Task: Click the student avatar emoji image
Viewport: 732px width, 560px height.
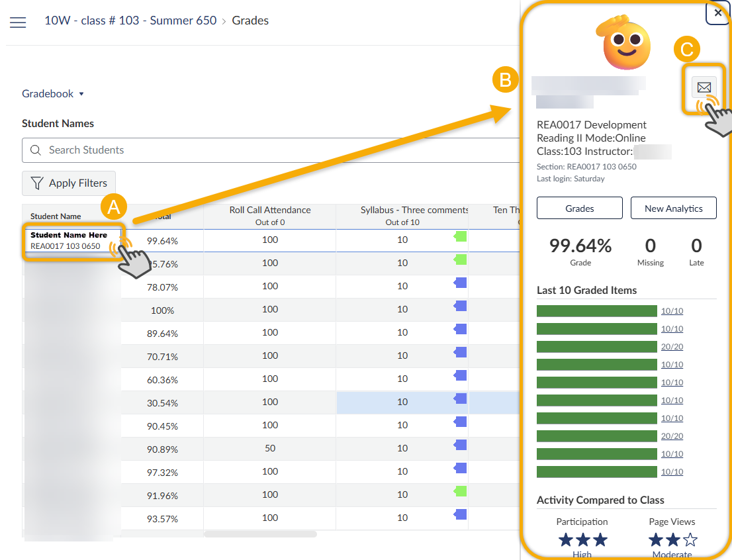Action: click(x=624, y=42)
